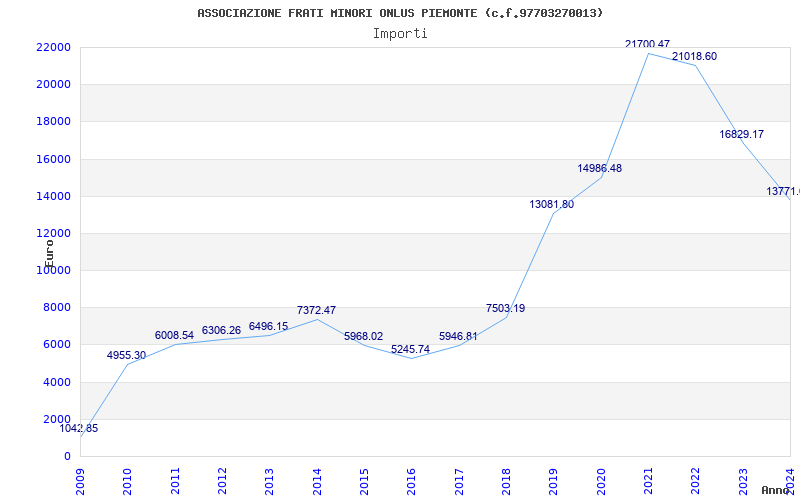Click x-axis year 2013
Image resolution: width=800 pixels, height=500 pixels.
tap(269, 482)
